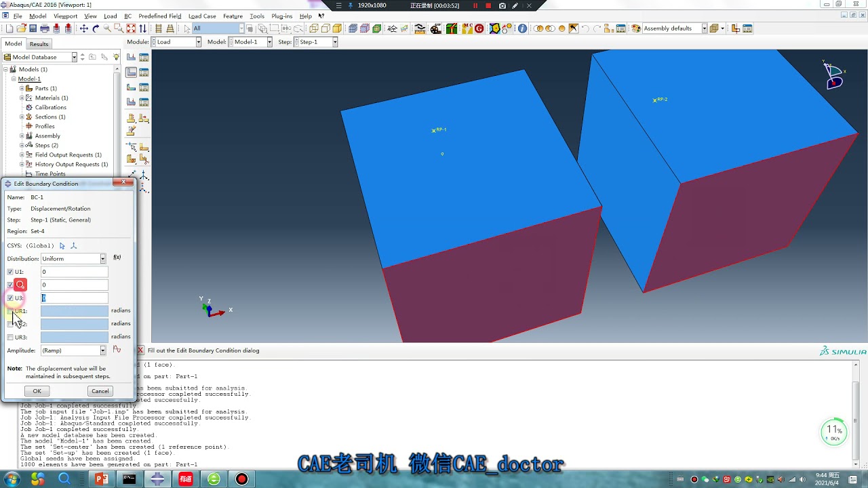Select the Pan View tool

84,28
